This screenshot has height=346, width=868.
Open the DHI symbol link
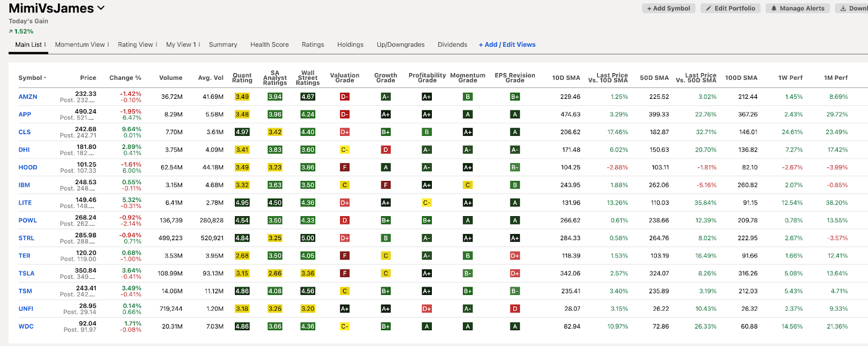pos(24,150)
